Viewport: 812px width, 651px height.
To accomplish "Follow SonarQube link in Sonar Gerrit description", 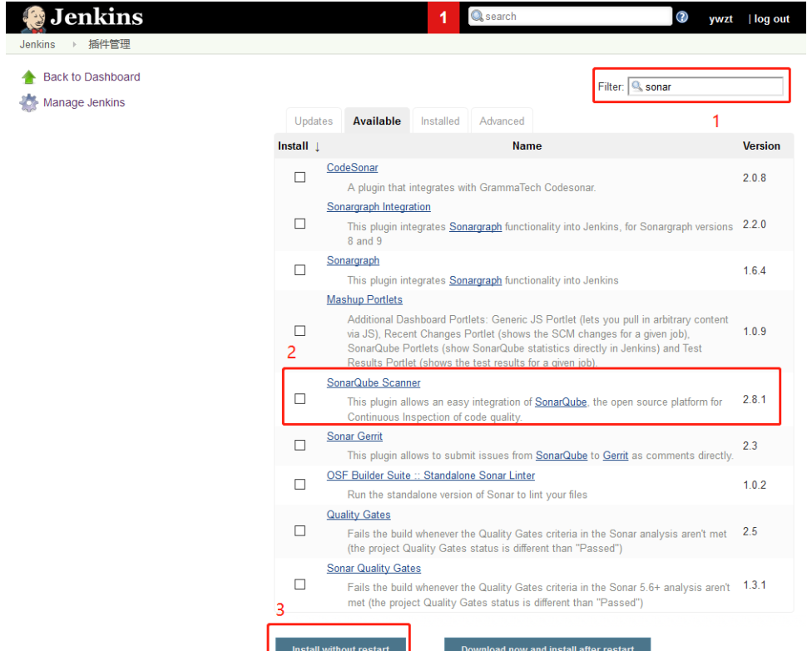I will pos(562,456).
